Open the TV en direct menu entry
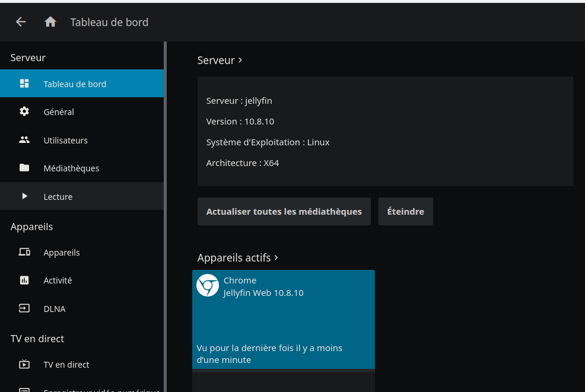This screenshot has width=585, height=392. pyautogui.click(x=82, y=364)
